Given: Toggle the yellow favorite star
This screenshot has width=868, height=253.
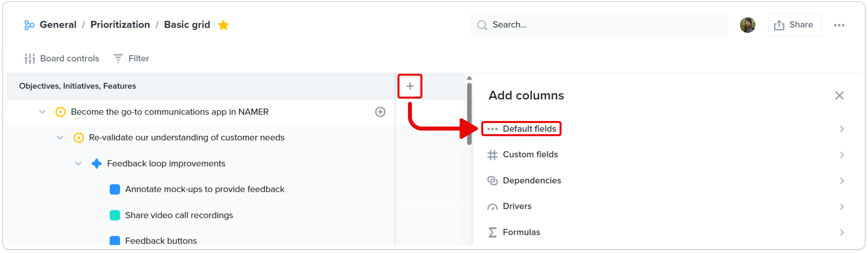Looking at the screenshot, I should pos(223,25).
